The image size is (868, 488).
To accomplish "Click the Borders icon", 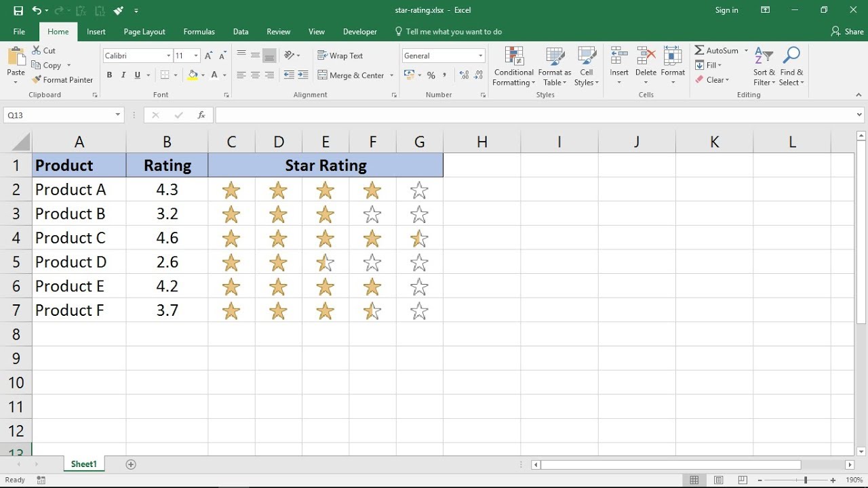I will pos(165,75).
